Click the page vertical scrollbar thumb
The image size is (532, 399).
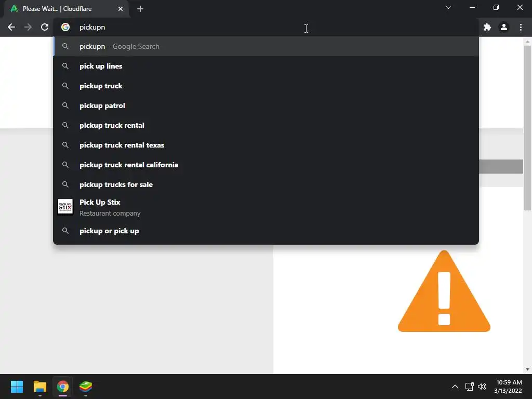click(527, 128)
